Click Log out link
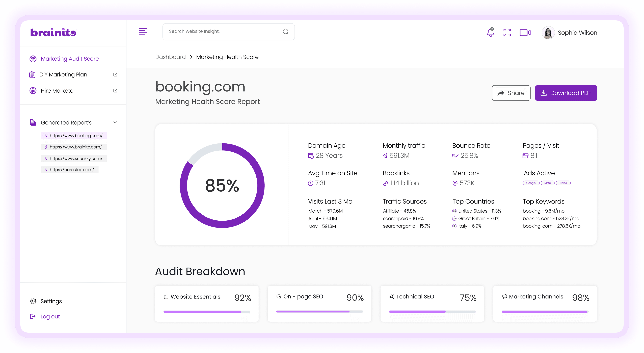Viewport: 644px width, 353px height. [50, 316]
